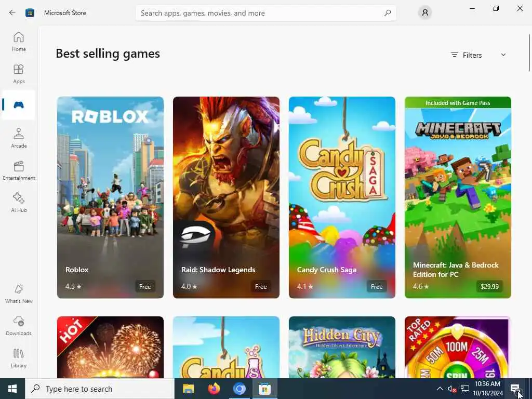
Task: Click Free on Raid: Shadow Legends
Action: pos(261,287)
